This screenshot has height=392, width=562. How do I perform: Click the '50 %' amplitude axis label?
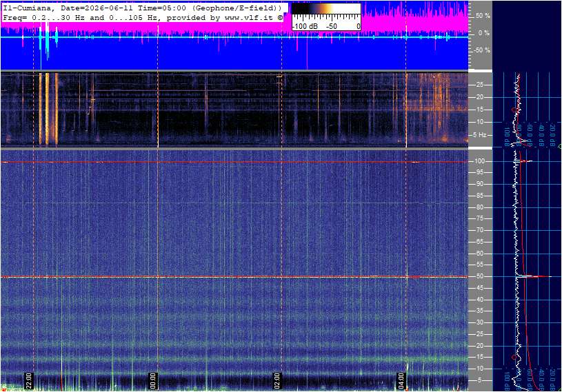coord(483,16)
